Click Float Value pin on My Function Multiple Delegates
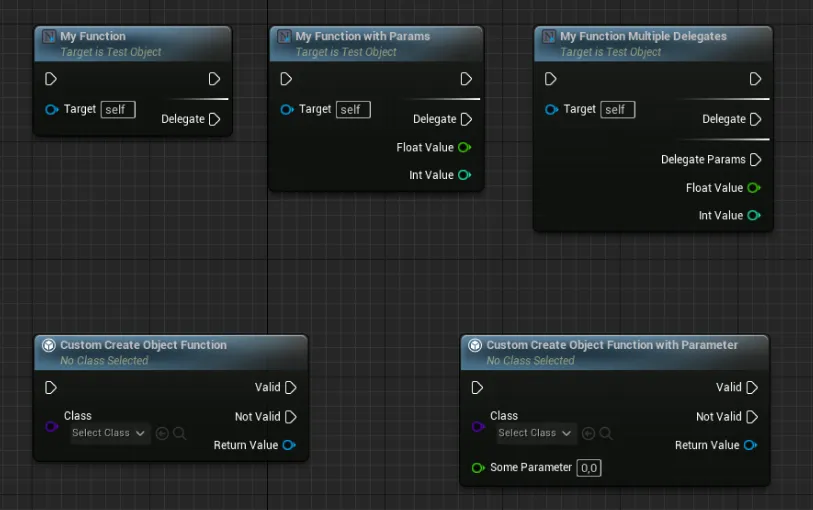This screenshot has height=510, width=813. [754, 188]
